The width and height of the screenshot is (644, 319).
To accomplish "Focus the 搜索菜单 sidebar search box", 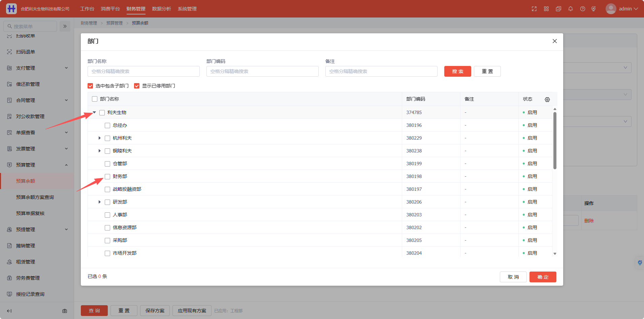I will pyautogui.click(x=30, y=26).
